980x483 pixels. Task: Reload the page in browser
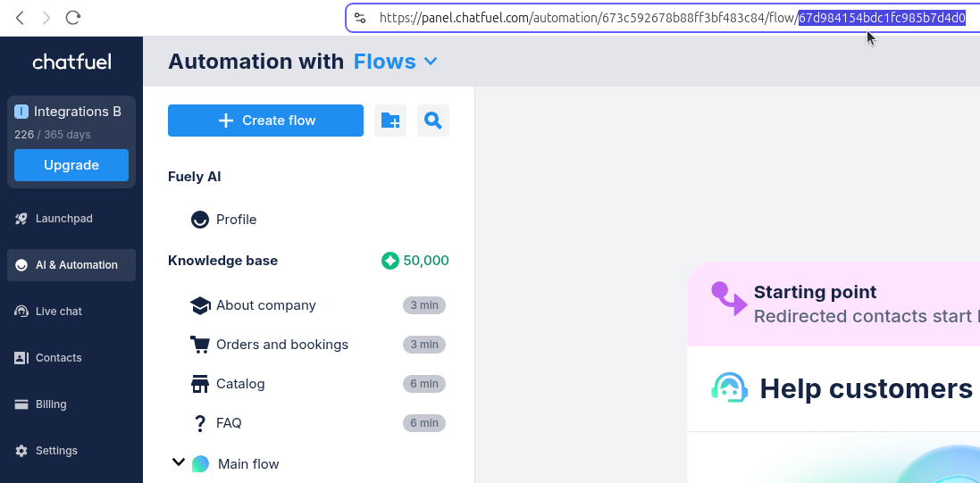(73, 17)
